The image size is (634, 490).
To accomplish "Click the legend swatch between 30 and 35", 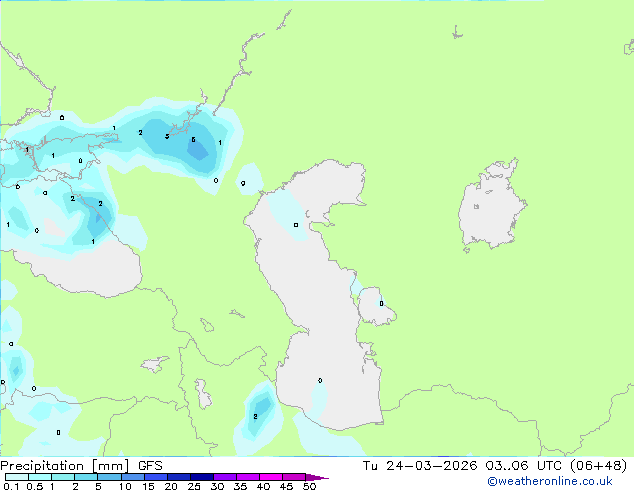I will pos(225,477).
